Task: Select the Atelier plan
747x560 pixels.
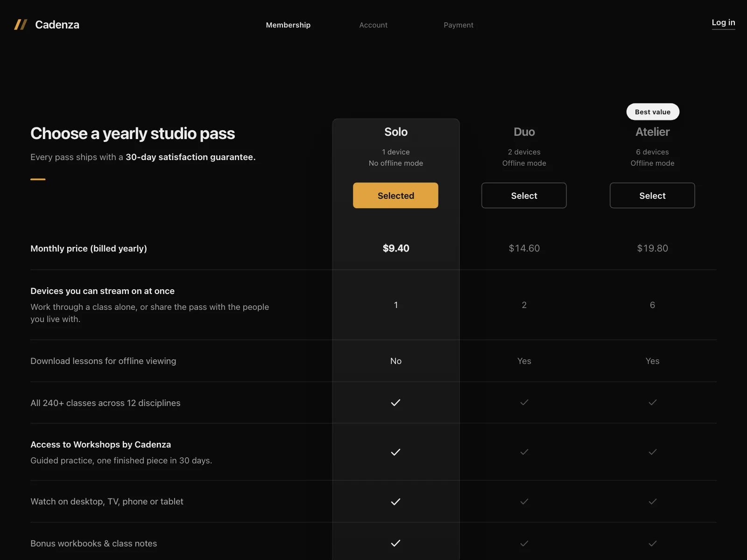Action: (652, 196)
